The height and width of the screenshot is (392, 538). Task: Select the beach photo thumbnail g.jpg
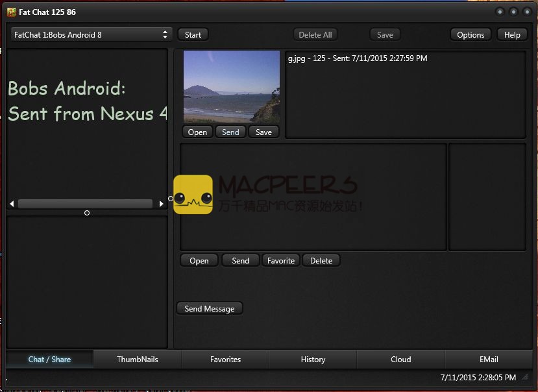point(232,86)
